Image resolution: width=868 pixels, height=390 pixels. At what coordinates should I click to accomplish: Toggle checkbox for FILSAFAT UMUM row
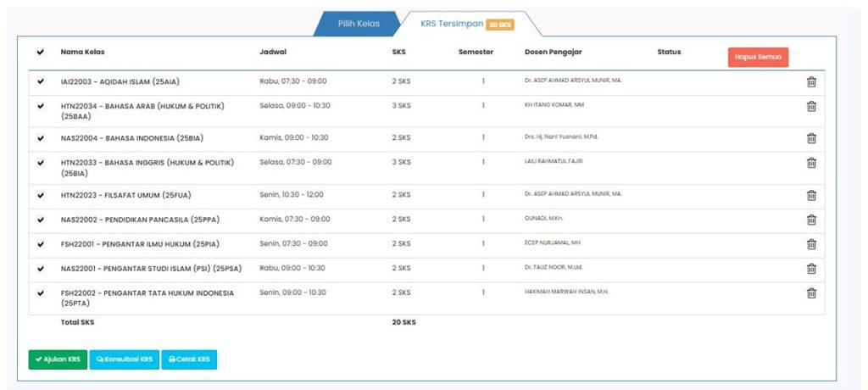(x=41, y=195)
